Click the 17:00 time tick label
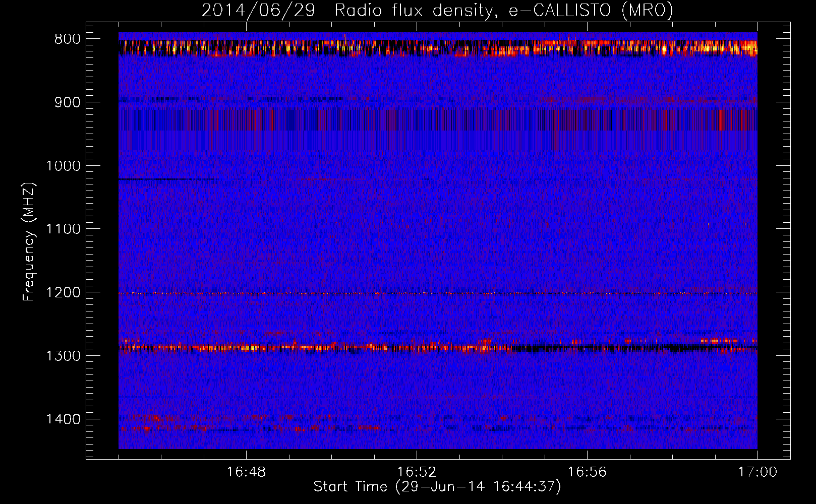This screenshot has width=816, height=504. tap(757, 472)
